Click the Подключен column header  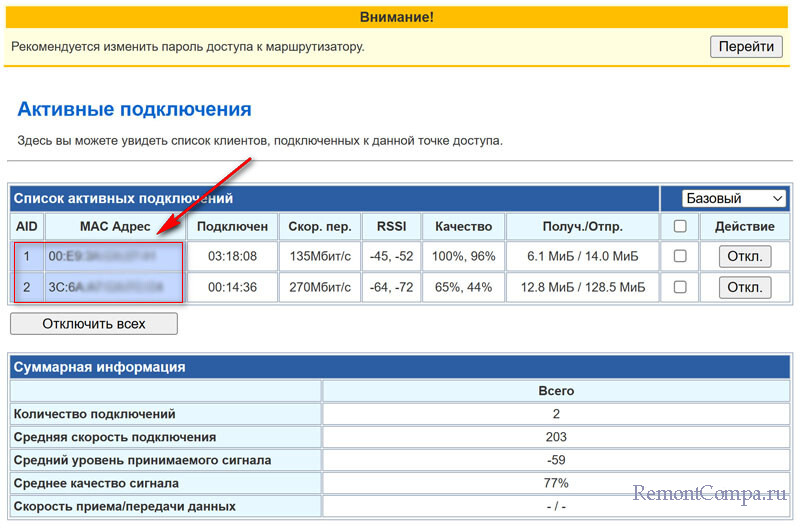click(x=232, y=227)
